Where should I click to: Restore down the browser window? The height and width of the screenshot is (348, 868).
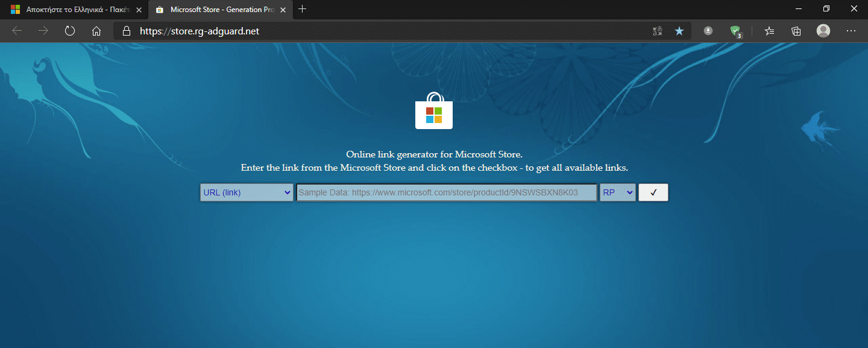point(826,8)
